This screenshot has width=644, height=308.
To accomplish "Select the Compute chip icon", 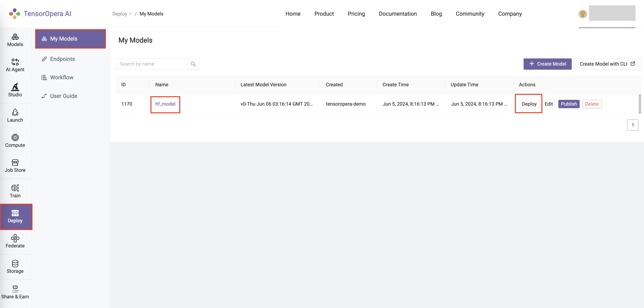I will click(15, 141).
